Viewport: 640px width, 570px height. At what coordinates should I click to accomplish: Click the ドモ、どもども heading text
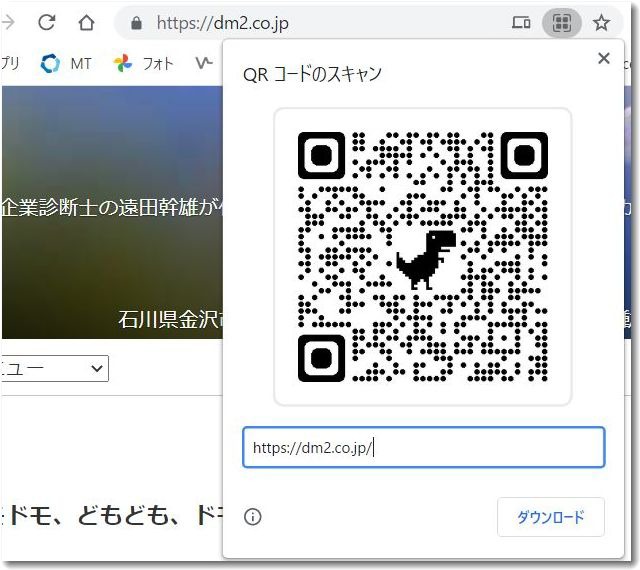[x=94, y=515]
